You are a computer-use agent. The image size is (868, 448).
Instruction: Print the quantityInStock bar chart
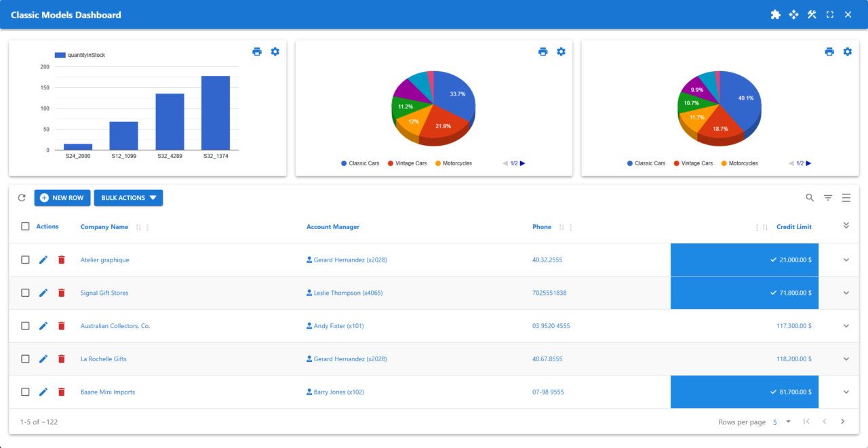[257, 52]
